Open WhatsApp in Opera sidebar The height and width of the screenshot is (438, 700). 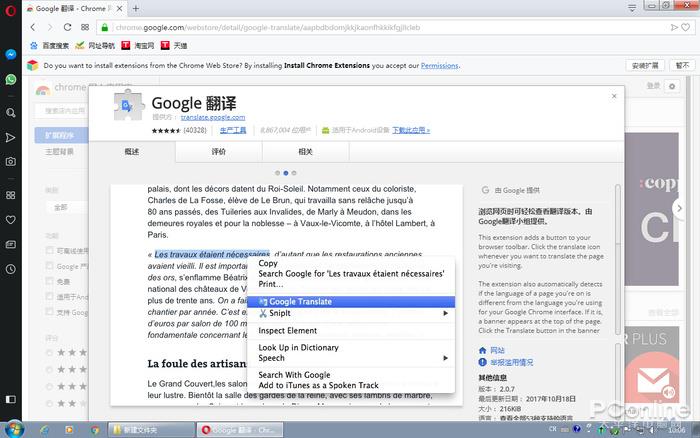coord(10,79)
